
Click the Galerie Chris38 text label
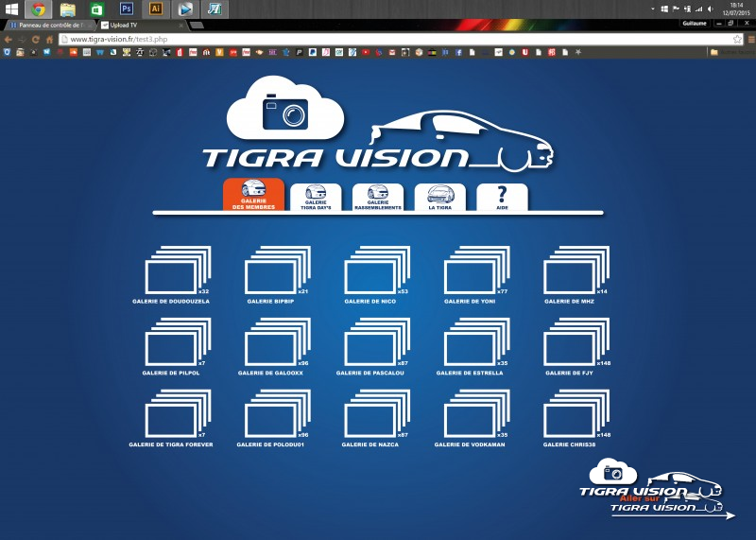coord(570,444)
